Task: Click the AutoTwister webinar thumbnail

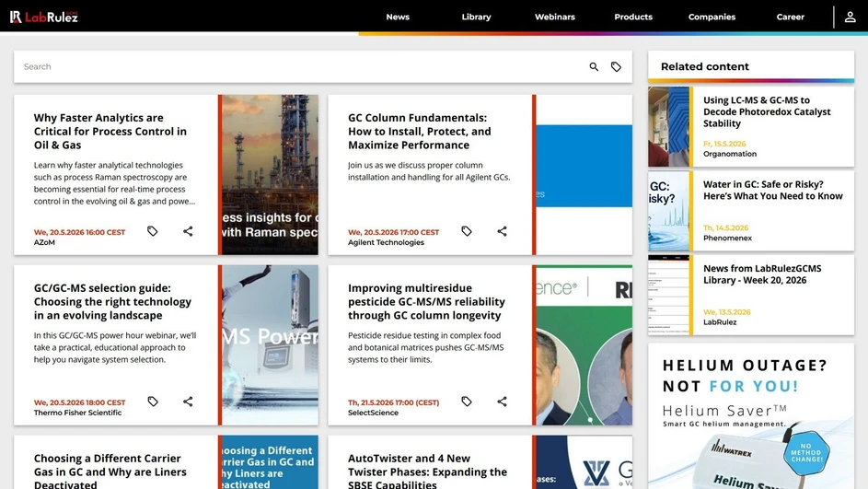Action: (584, 462)
